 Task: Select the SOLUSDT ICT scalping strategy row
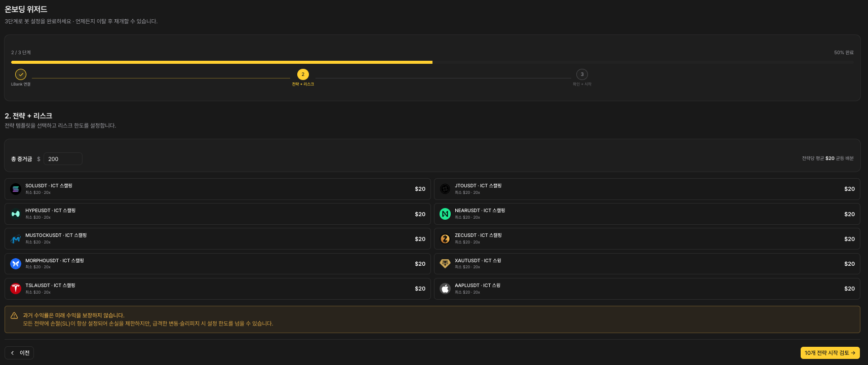pyautogui.click(x=218, y=189)
